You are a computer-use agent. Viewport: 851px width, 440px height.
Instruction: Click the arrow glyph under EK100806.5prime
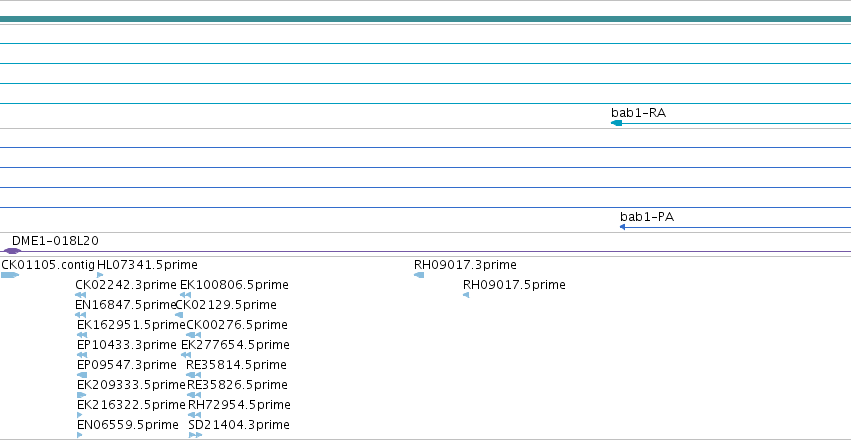point(185,295)
